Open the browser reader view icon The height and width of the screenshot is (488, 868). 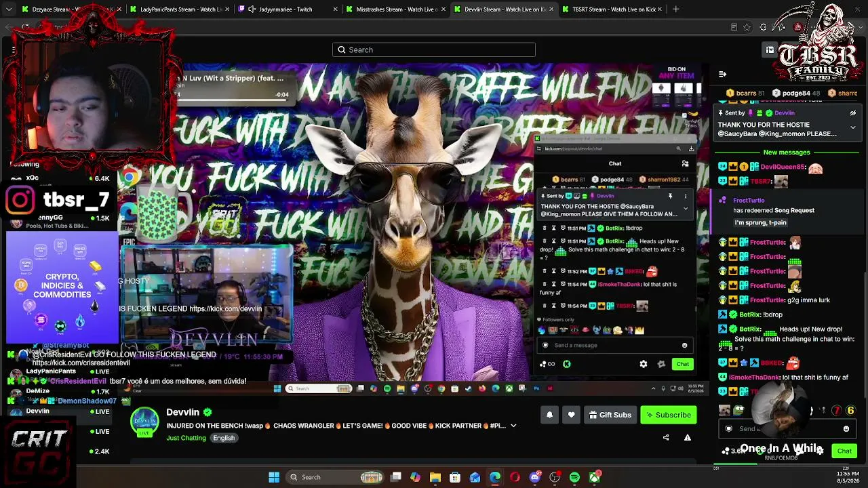click(734, 27)
